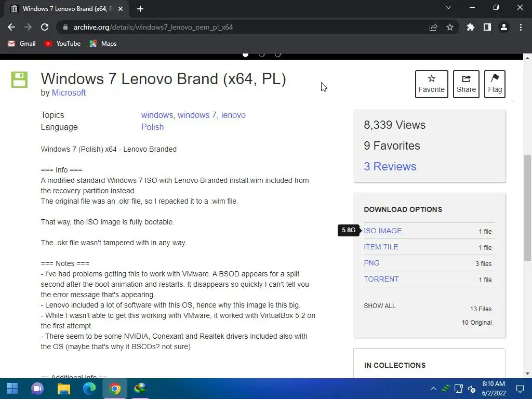Open the Polish language link
This screenshot has height=399, width=532.
pyautogui.click(x=152, y=127)
